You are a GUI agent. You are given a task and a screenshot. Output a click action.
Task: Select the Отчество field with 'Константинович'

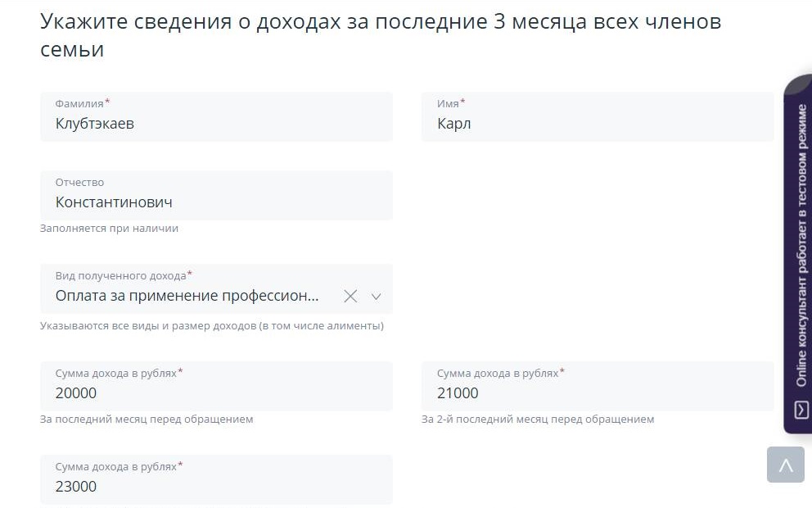216,202
